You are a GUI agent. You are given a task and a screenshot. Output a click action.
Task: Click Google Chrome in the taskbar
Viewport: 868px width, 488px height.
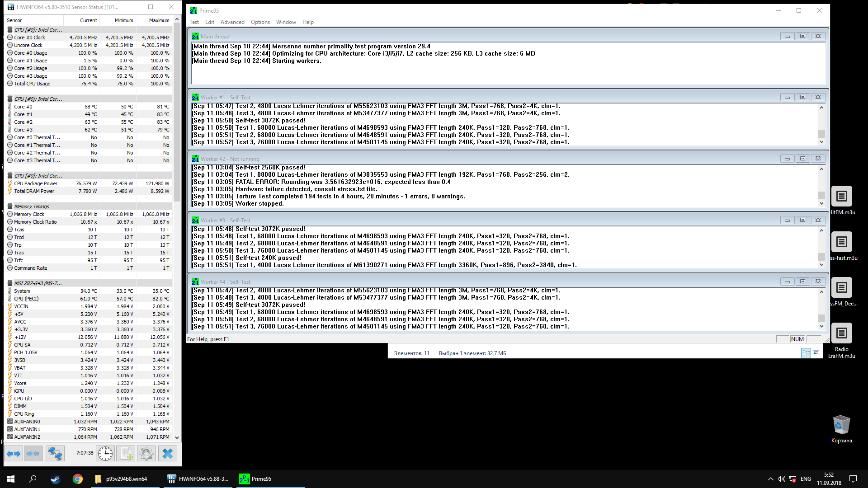click(x=78, y=479)
